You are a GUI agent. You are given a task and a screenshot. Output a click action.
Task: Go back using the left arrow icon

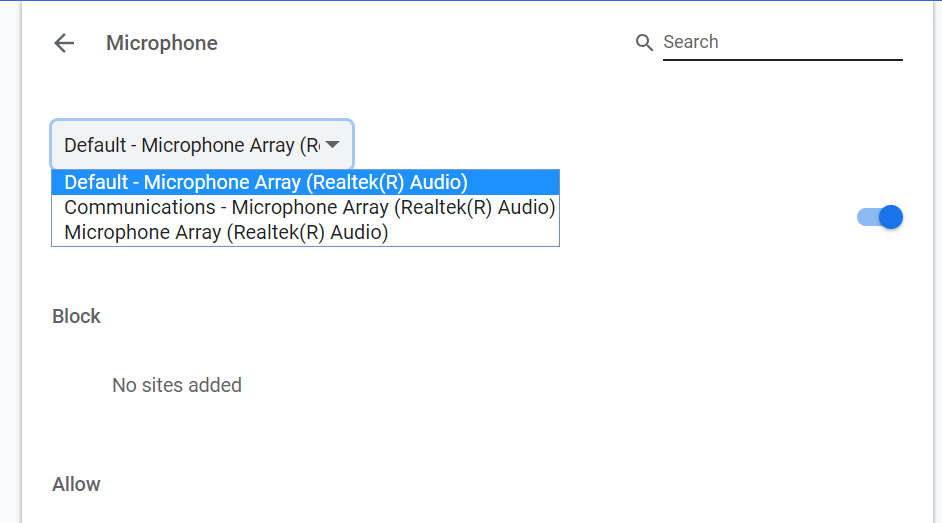64,43
